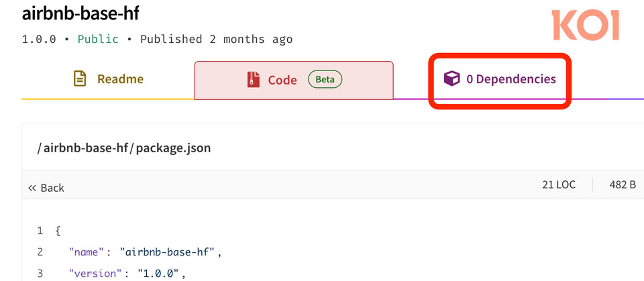Click the Code zip-file icon
This screenshot has height=281, width=644.
tap(253, 80)
